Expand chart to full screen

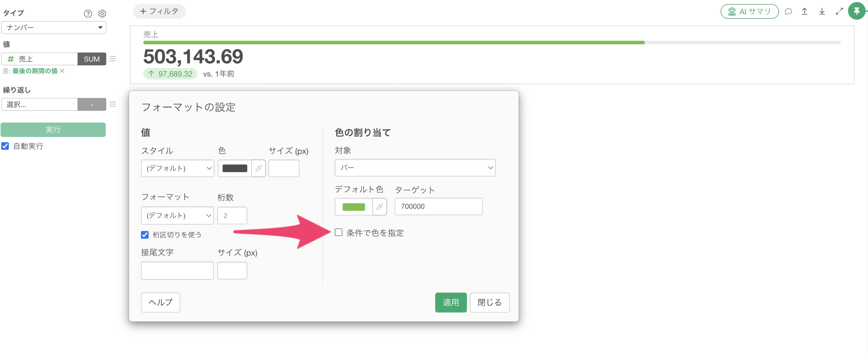click(839, 11)
